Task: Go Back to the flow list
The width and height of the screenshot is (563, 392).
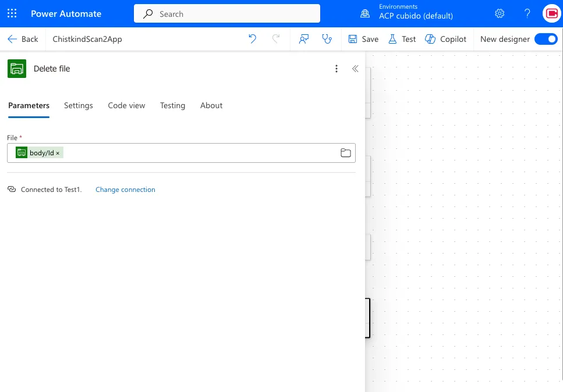Action: (23, 38)
